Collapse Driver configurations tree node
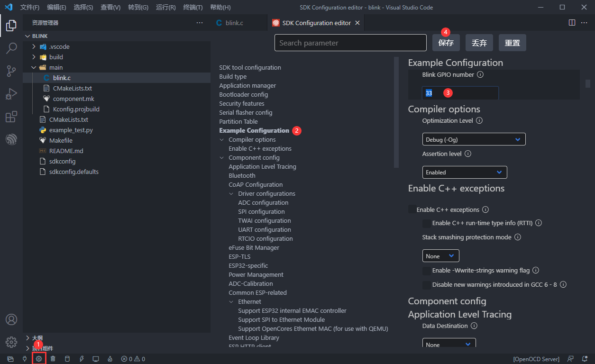 click(231, 194)
